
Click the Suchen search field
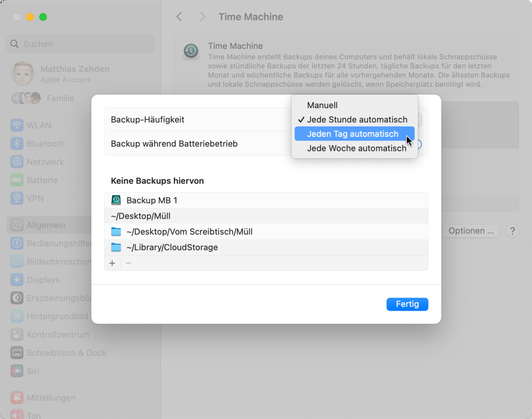tap(80, 44)
